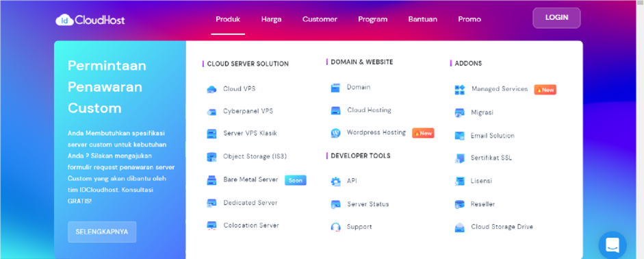Viewport: 644px width, 259px height.
Task: Click the Object Storage (IS3) icon
Action: (211, 157)
